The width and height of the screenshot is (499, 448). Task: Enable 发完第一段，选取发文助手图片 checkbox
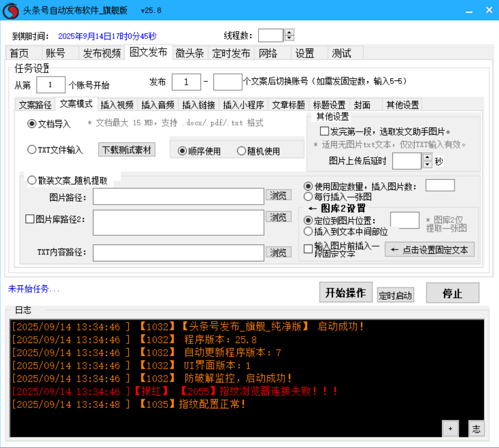point(324,131)
